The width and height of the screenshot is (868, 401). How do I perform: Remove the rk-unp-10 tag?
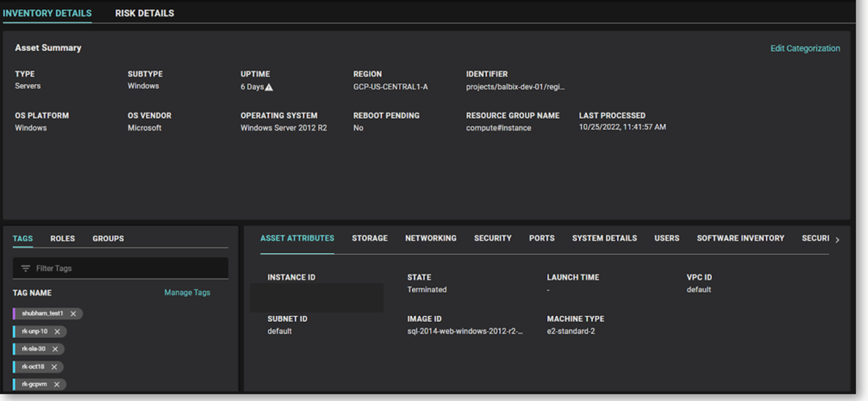[57, 332]
